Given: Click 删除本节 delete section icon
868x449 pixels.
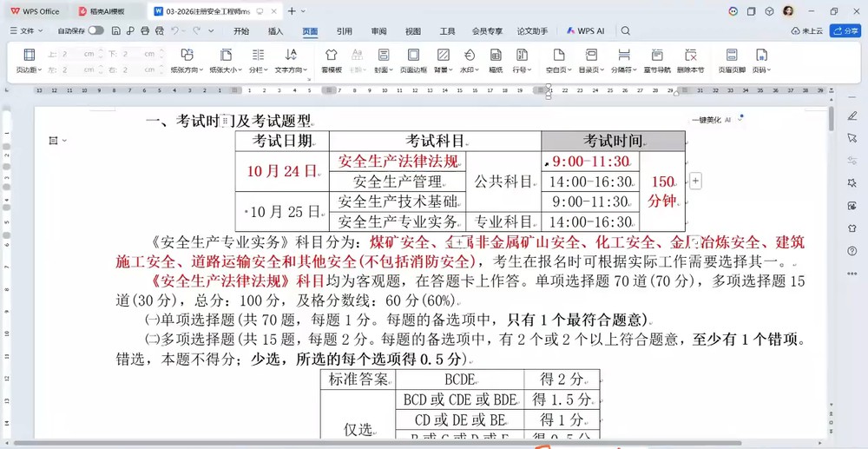Looking at the screenshot, I should click(691, 60).
